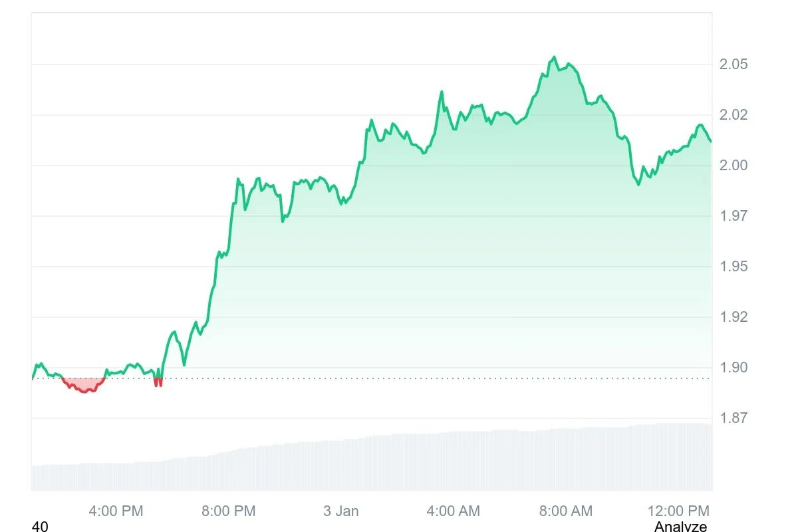
Task: Select the 8:00 PM time axis label
Action: point(228,511)
